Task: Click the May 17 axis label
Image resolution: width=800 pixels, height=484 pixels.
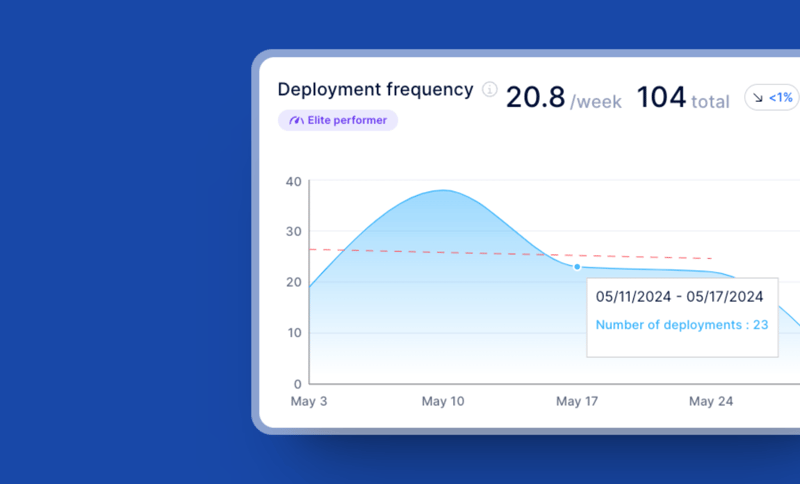Action: coord(577,401)
